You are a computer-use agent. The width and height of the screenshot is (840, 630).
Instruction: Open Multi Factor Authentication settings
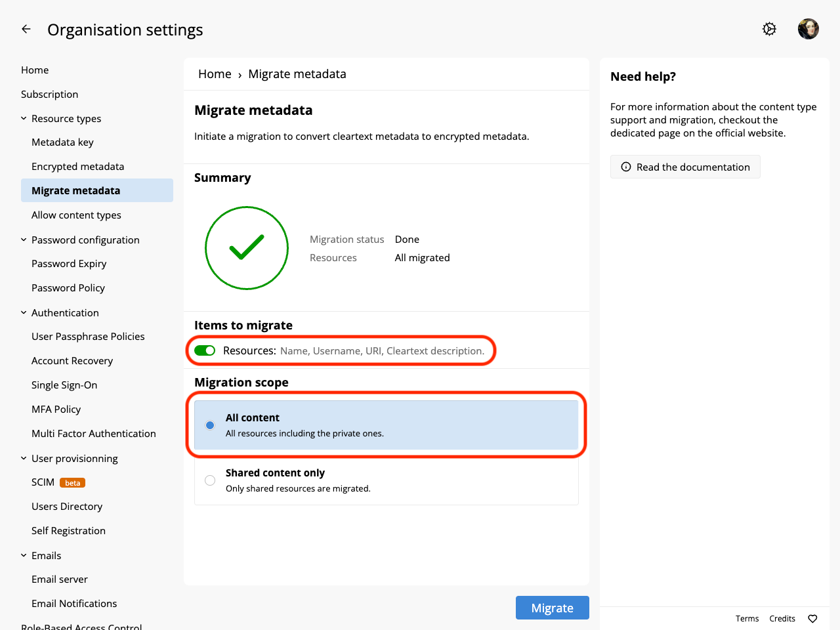tap(94, 434)
